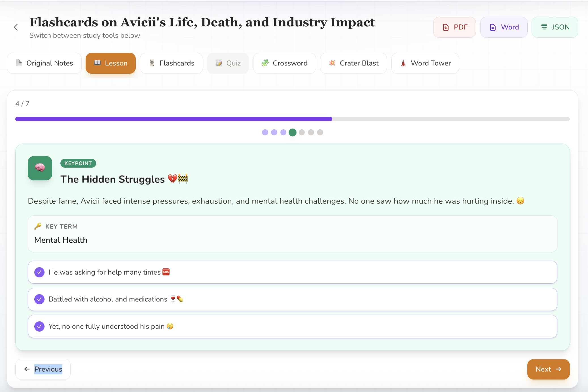The height and width of the screenshot is (392, 588).
Task: Export the lesson as Word
Action: pyautogui.click(x=504, y=27)
